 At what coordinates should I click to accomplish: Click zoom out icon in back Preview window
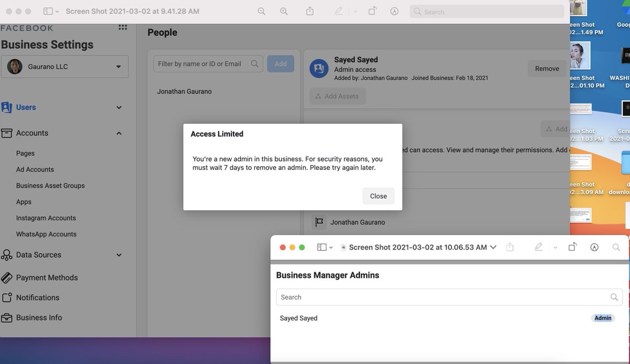coord(261,12)
